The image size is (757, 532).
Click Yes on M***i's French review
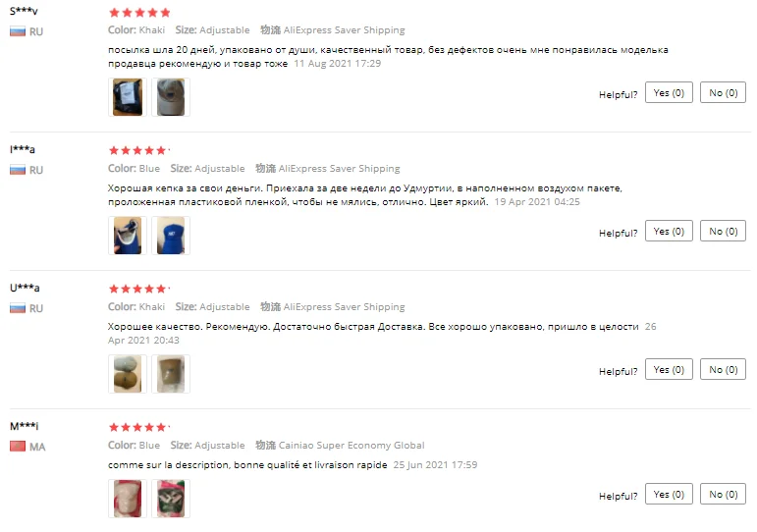pos(669,494)
